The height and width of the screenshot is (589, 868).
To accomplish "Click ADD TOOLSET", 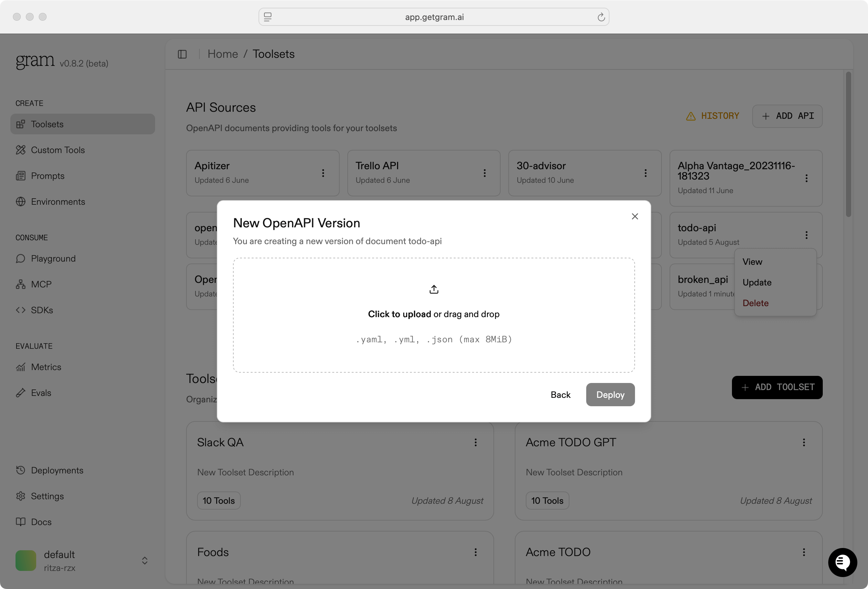I will pos(777,387).
